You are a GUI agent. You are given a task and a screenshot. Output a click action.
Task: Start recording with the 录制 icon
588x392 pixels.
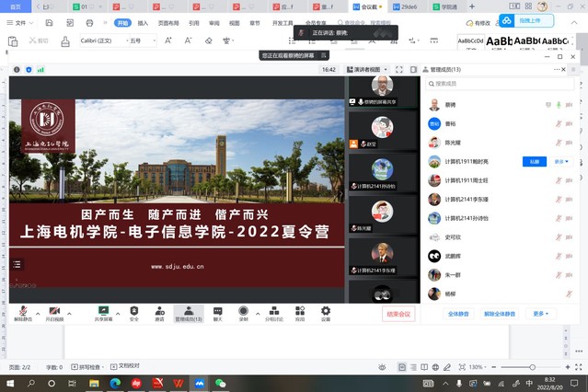pyautogui.click(x=244, y=311)
